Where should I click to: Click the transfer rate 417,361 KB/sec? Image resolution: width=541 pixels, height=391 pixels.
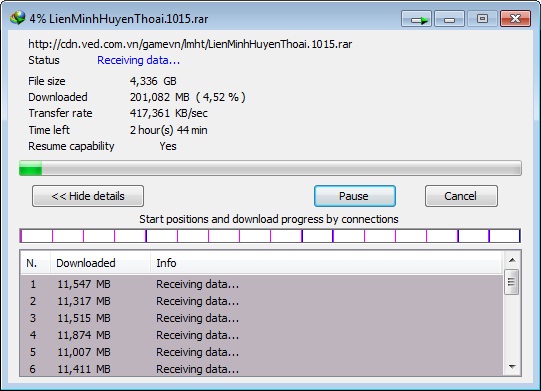(x=169, y=113)
